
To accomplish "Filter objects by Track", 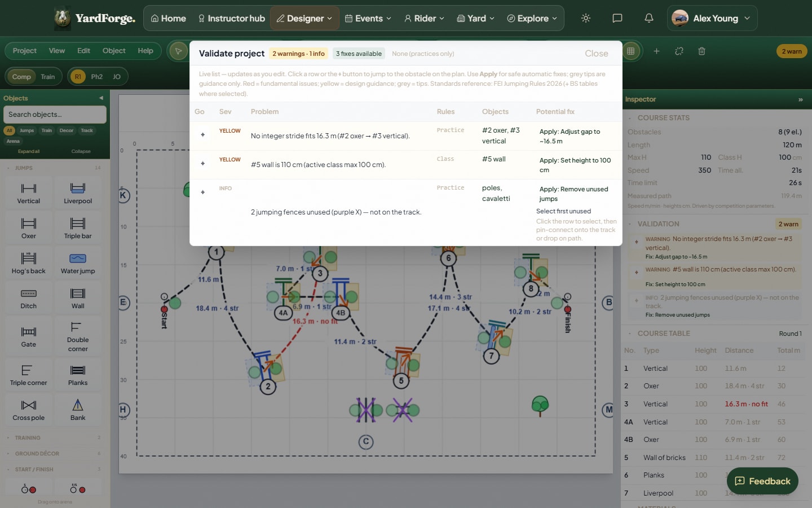I will 87,130.
